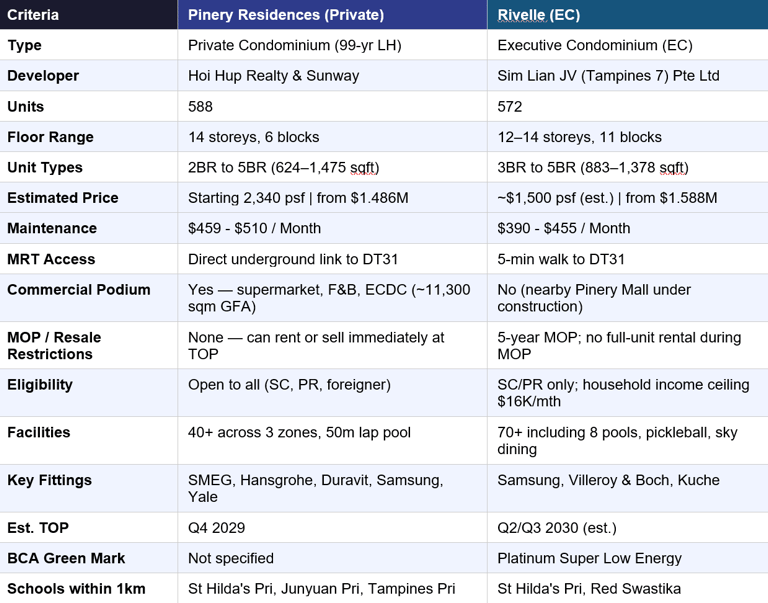Click '14 storeys, 6 blocks' cell
768x603 pixels.
[x=333, y=137]
